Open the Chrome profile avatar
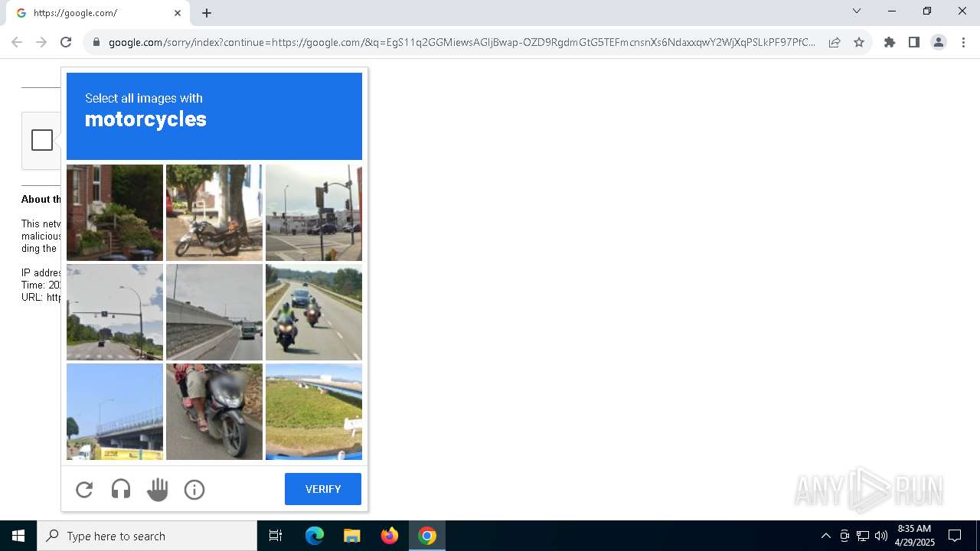The image size is (980, 551). click(939, 42)
